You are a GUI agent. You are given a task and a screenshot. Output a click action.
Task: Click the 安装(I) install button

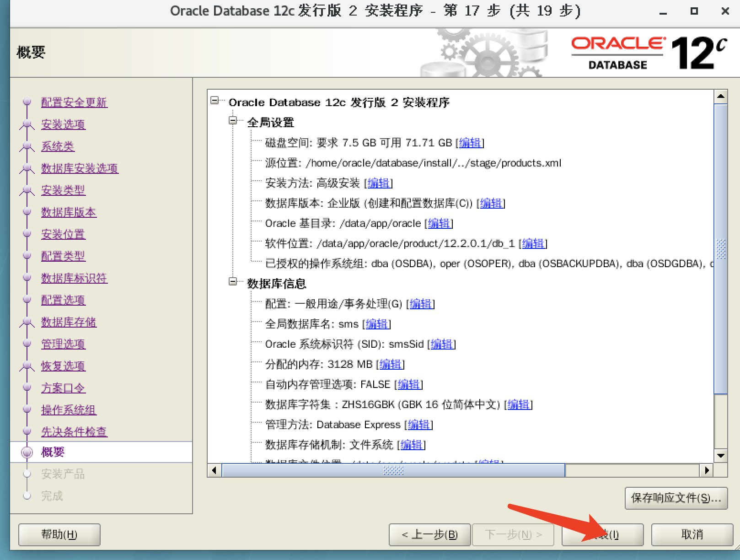click(x=602, y=534)
